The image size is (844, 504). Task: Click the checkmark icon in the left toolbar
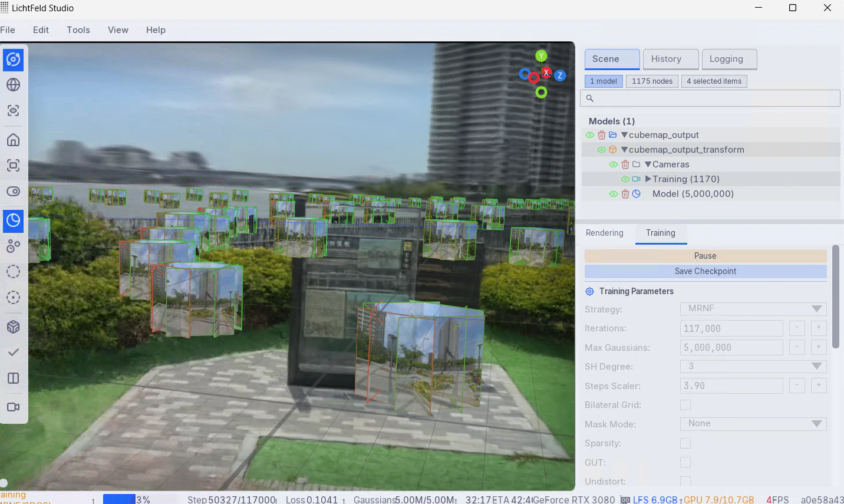tap(13, 352)
